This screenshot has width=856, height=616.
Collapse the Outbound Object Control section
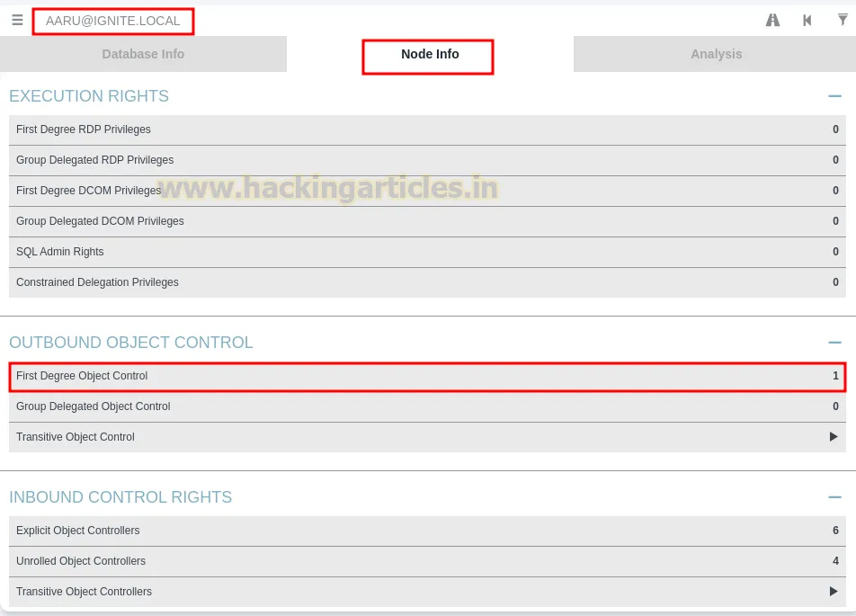(834, 343)
